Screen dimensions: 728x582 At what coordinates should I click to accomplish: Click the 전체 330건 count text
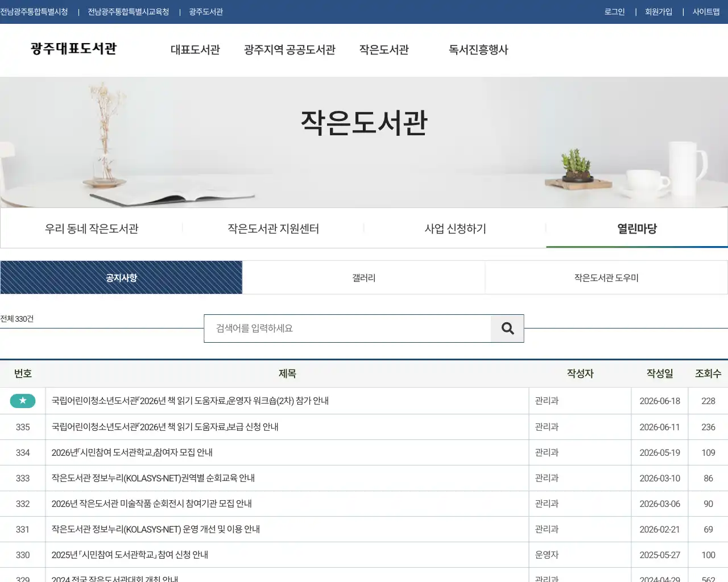click(17, 319)
